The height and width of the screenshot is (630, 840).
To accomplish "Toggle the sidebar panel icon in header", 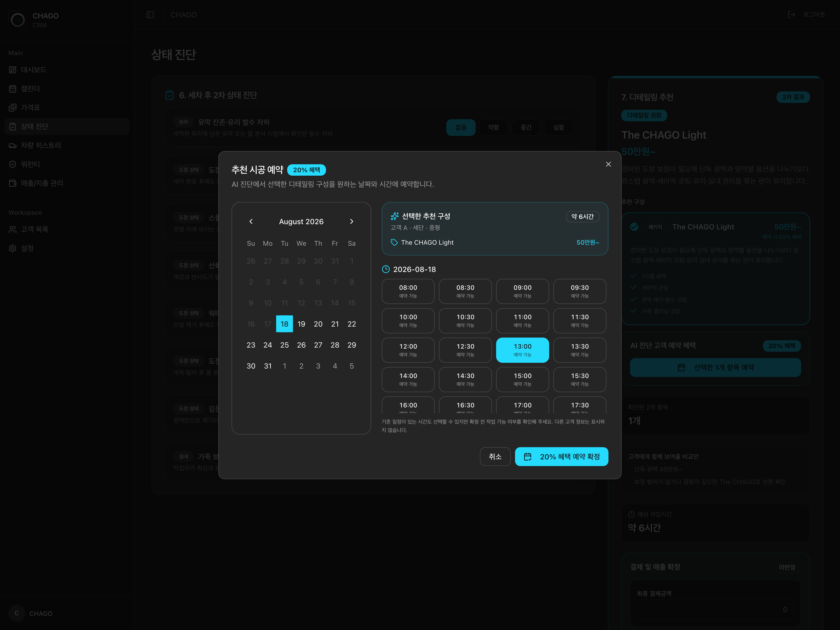I will [x=150, y=14].
